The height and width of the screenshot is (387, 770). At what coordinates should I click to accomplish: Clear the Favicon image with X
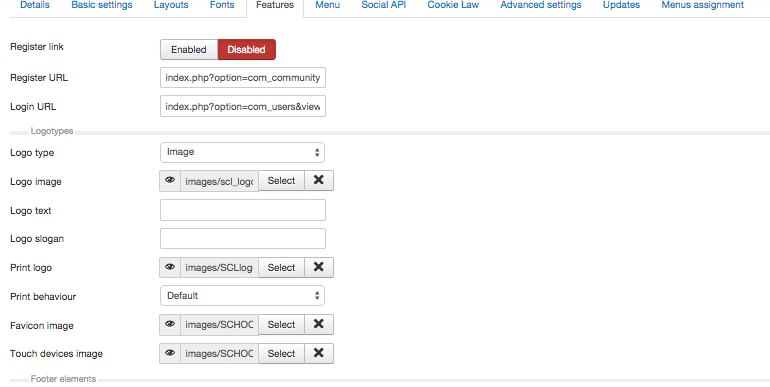pos(319,325)
